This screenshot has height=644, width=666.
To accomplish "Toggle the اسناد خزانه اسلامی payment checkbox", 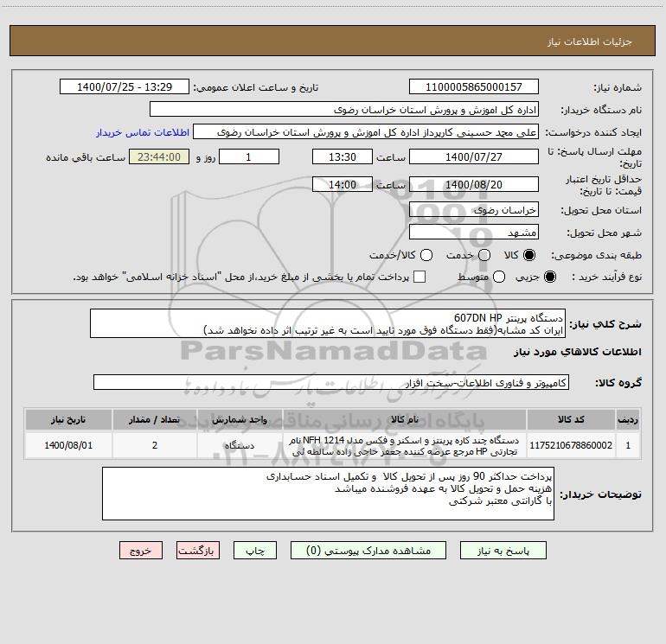I will (x=419, y=277).
